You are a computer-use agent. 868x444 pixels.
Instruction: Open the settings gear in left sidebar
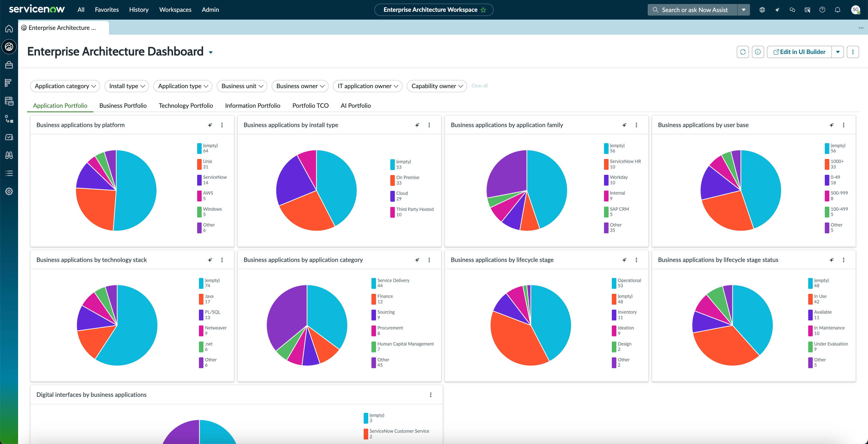[9, 191]
